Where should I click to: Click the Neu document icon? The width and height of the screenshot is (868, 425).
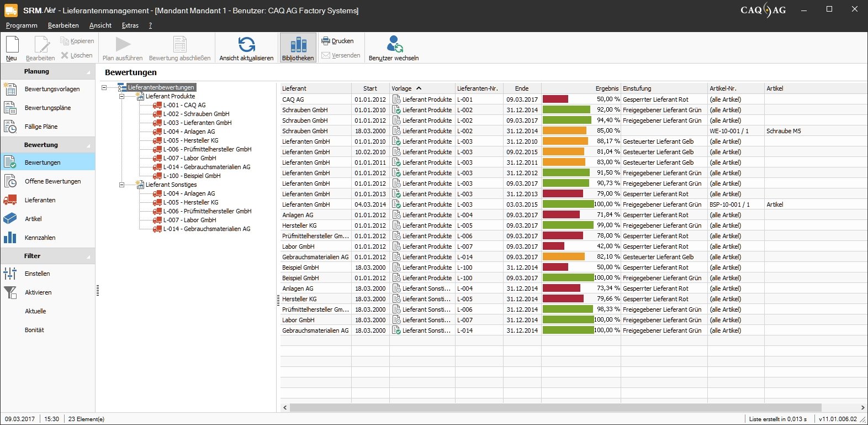[12, 45]
